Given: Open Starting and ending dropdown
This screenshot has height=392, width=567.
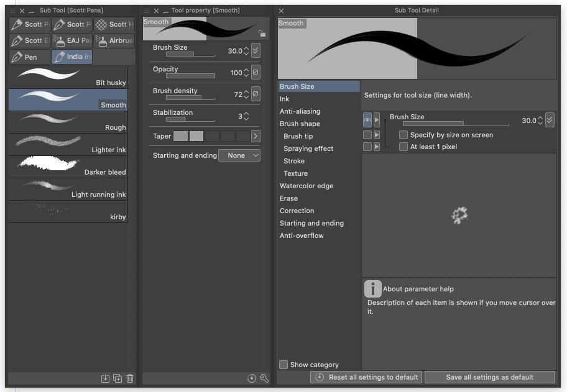Looking at the screenshot, I should tap(239, 155).
